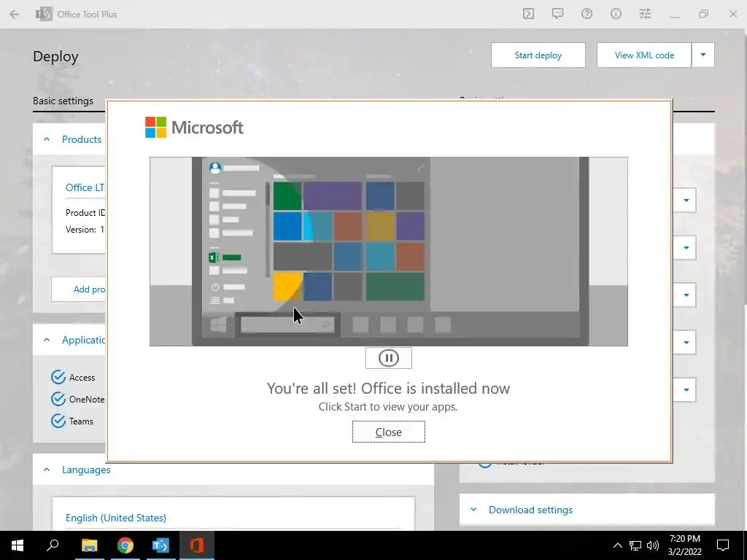This screenshot has width=747, height=560.
Task: Open the about info icon
Action: [x=616, y=14]
